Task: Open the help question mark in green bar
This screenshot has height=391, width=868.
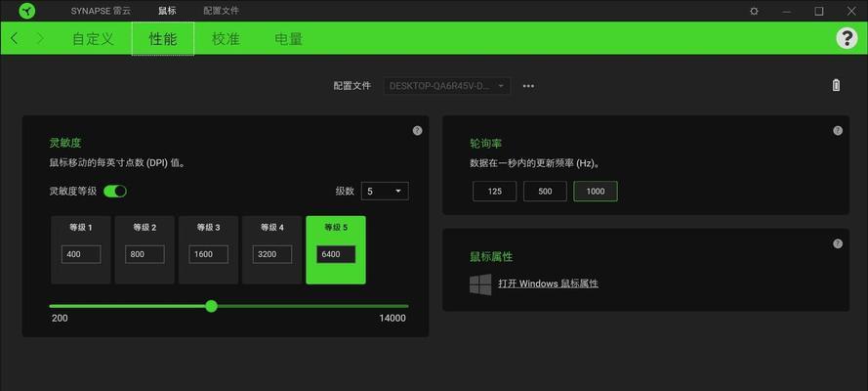Action: (x=847, y=38)
